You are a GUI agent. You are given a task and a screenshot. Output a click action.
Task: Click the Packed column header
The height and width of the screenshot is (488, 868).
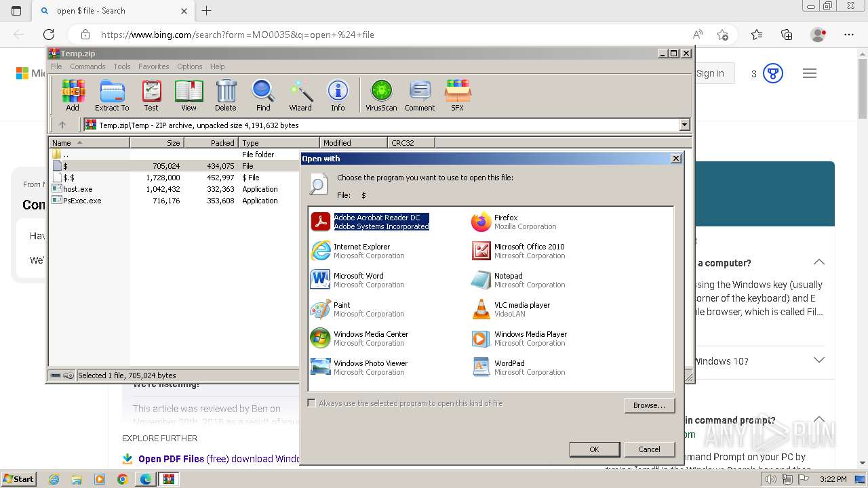(x=211, y=142)
